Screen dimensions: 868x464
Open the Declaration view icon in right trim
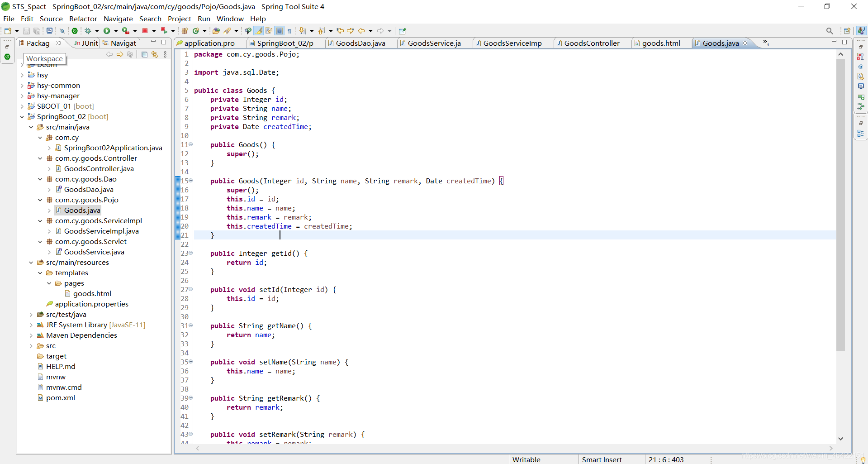click(x=860, y=77)
